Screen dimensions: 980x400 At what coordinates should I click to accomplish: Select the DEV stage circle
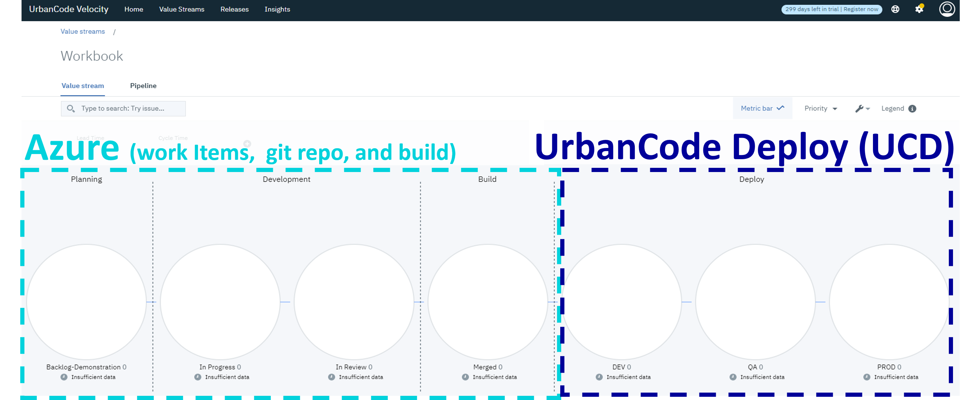tap(622, 302)
